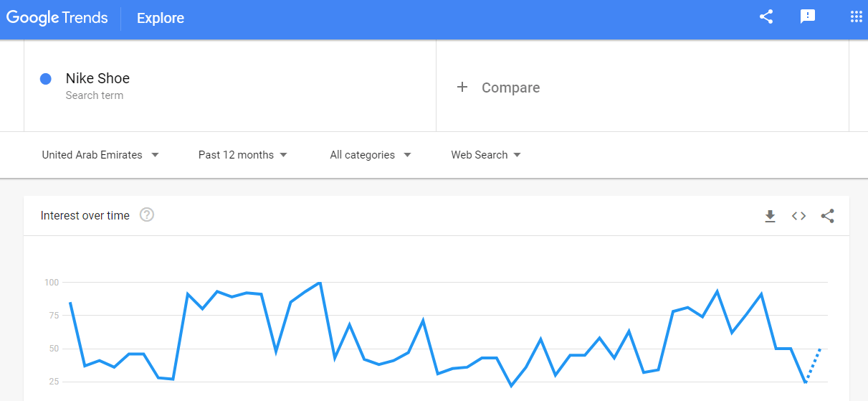Click the plus icon beside Compare
Screen dimensions: 868x401
[462, 87]
